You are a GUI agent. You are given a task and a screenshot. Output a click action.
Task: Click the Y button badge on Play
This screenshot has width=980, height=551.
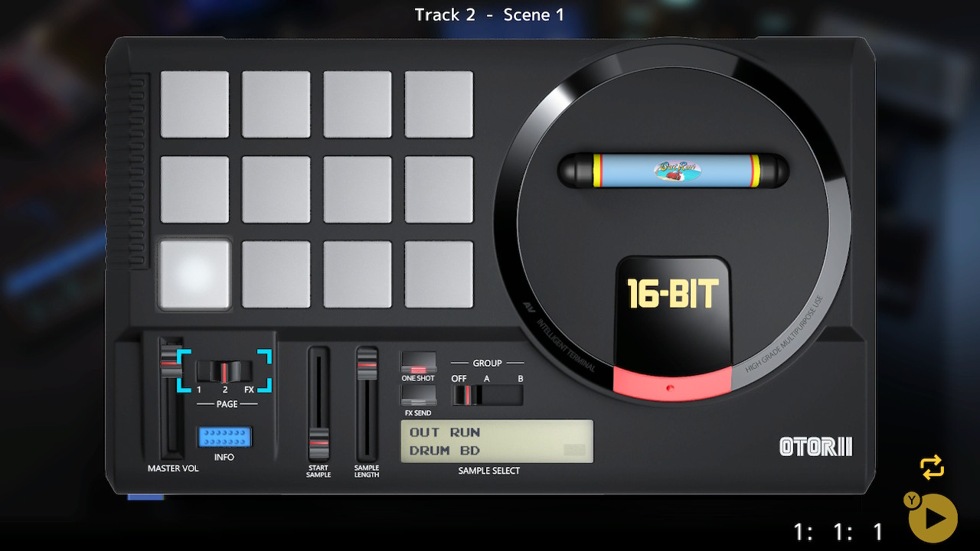click(911, 501)
